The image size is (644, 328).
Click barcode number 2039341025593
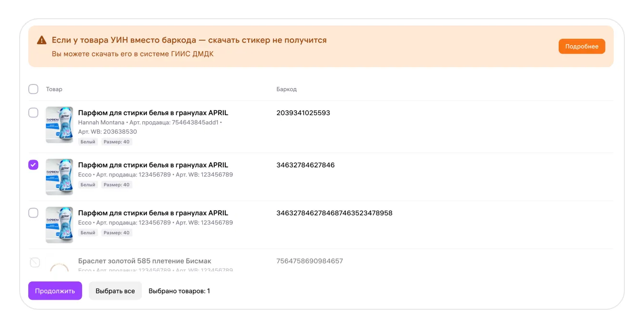[303, 113]
